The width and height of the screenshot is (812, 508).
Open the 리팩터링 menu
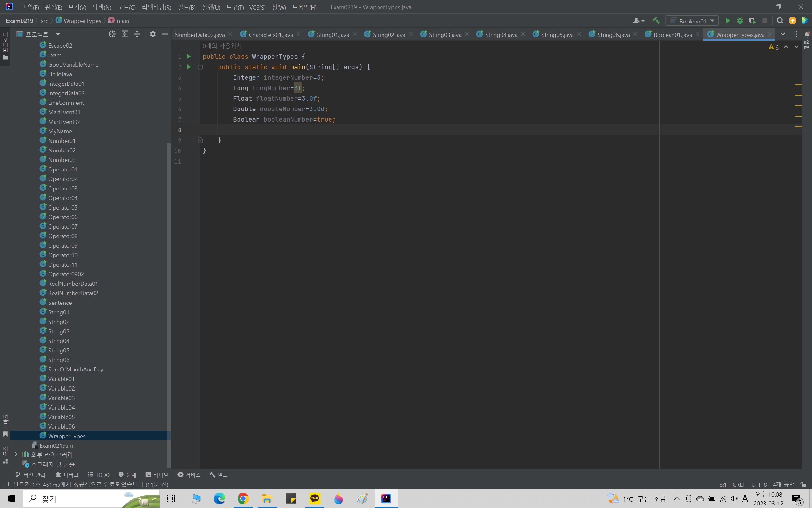point(156,7)
